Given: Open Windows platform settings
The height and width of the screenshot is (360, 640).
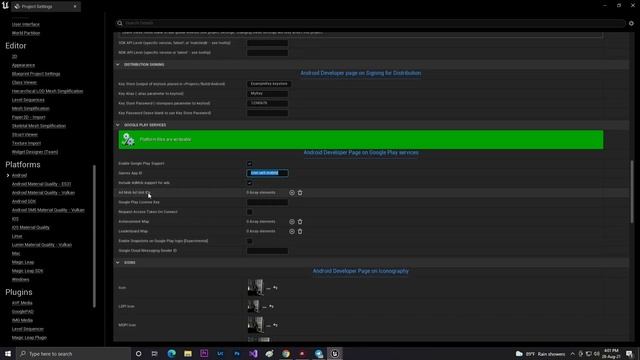Looking at the screenshot, I should (x=20, y=280).
